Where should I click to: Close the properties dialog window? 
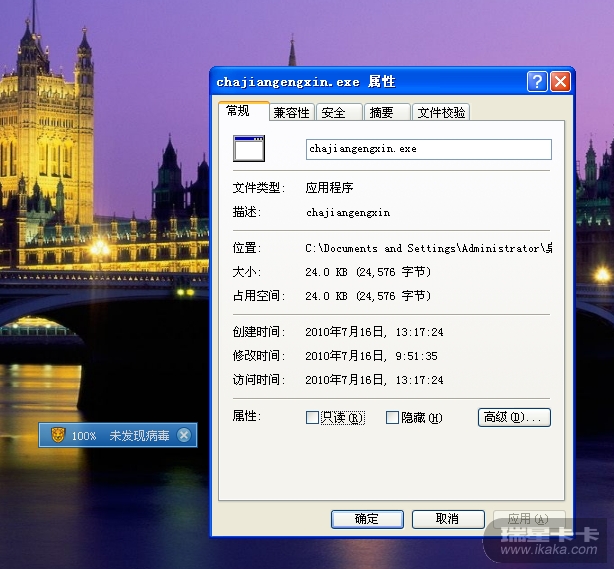[x=560, y=82]
